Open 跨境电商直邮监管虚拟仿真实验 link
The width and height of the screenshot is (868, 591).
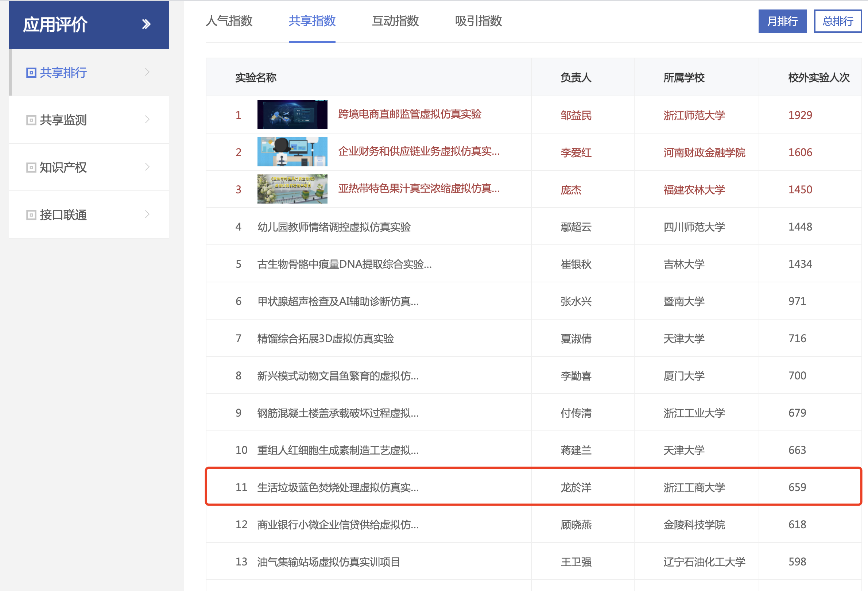point(409,114)
